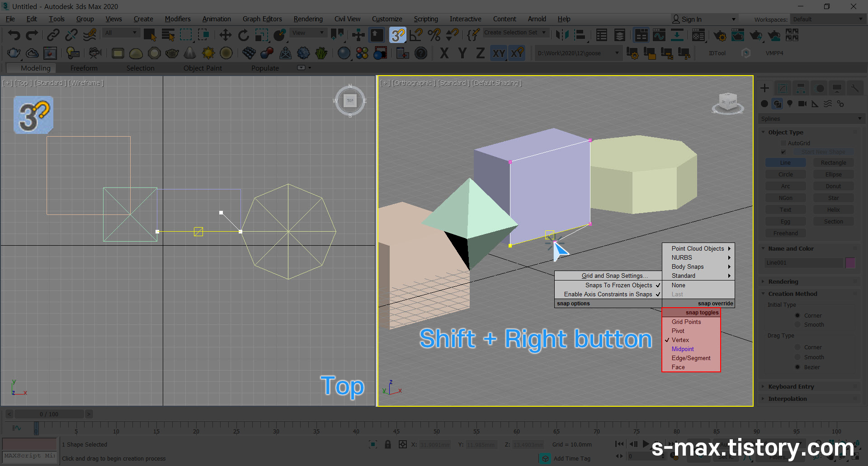Viewport: 868px width, 466px height.
Task: Select Corner radio under Initial Type
Action: [798, 315]
